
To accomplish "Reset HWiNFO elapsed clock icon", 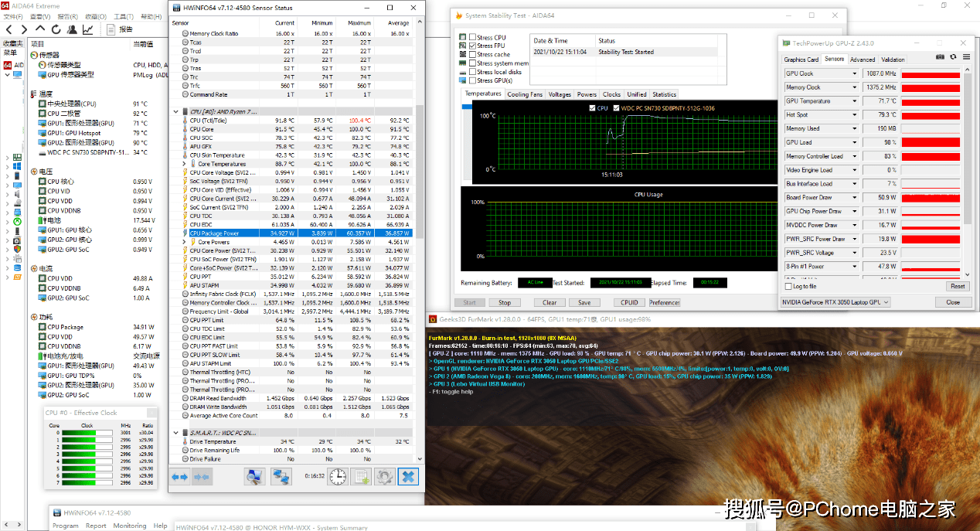I will point(337,477).
